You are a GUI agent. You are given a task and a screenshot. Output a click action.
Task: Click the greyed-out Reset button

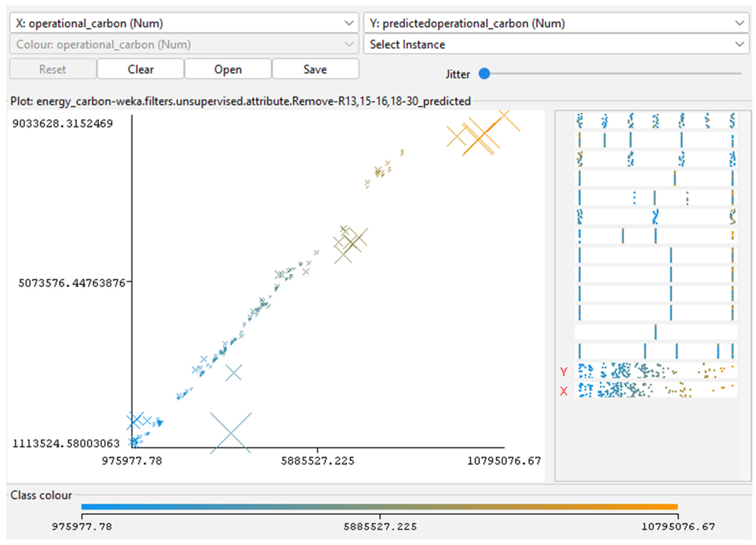[x=53, y=69]
